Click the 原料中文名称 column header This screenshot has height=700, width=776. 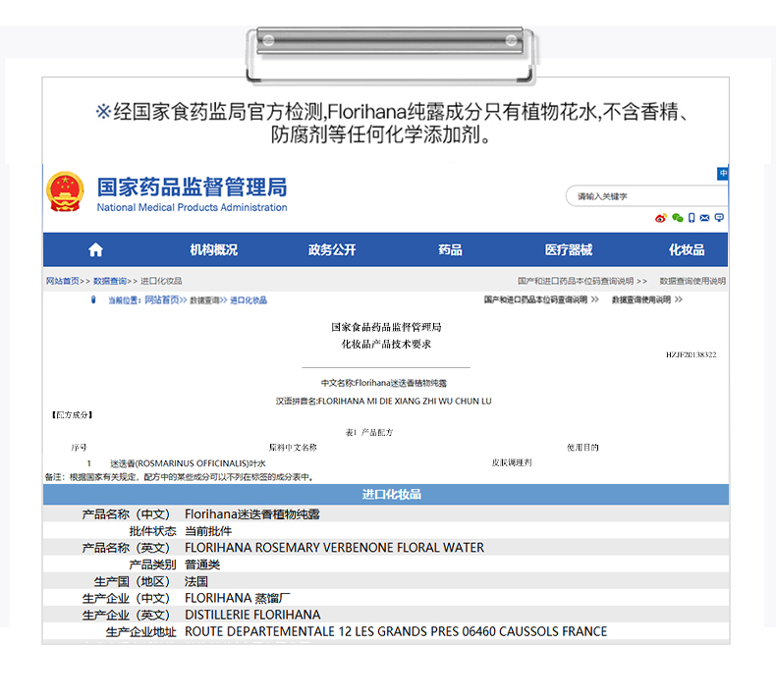[x=293, y=448]
